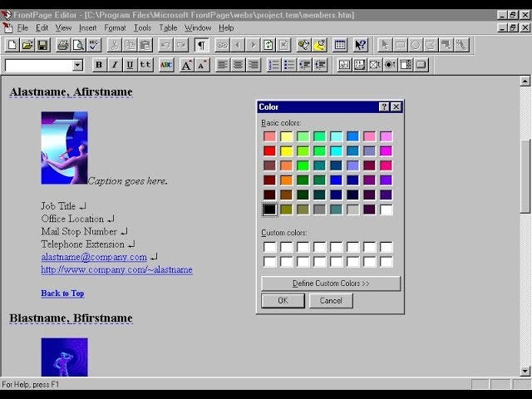The image size is (532, 399).
Task: Open the Format menu
Action: click(x=115, y=27)
